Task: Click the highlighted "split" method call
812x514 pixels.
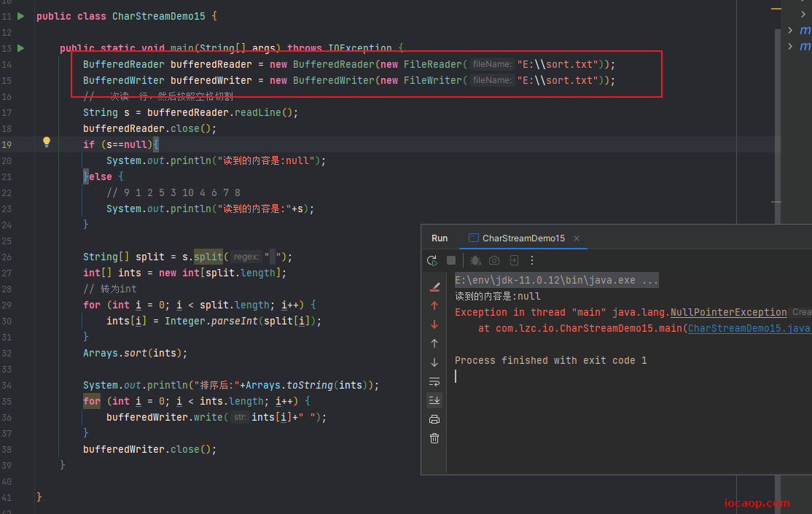Action: pyautogui.click(x=208, y=257)
